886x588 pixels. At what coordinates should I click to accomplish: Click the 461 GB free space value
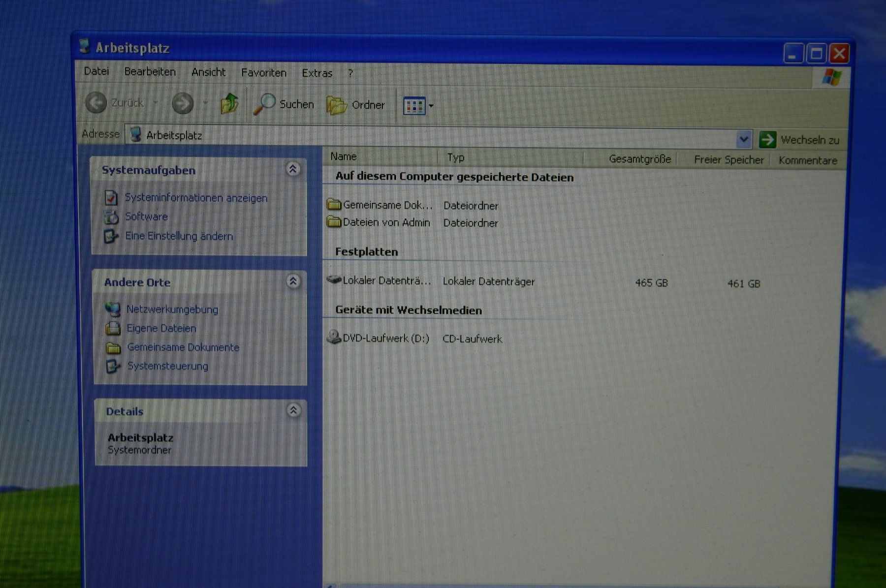(744, 284)
